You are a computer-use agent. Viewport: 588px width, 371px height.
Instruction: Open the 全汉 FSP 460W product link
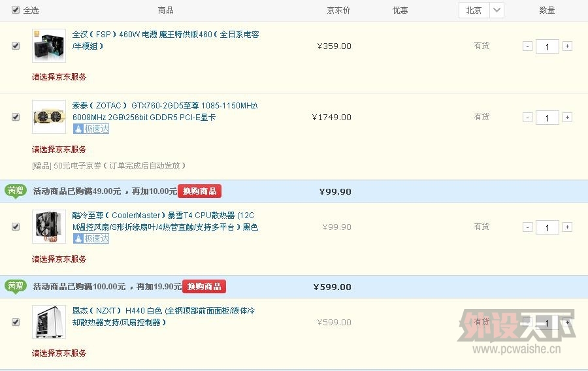[x=165, y=40]
